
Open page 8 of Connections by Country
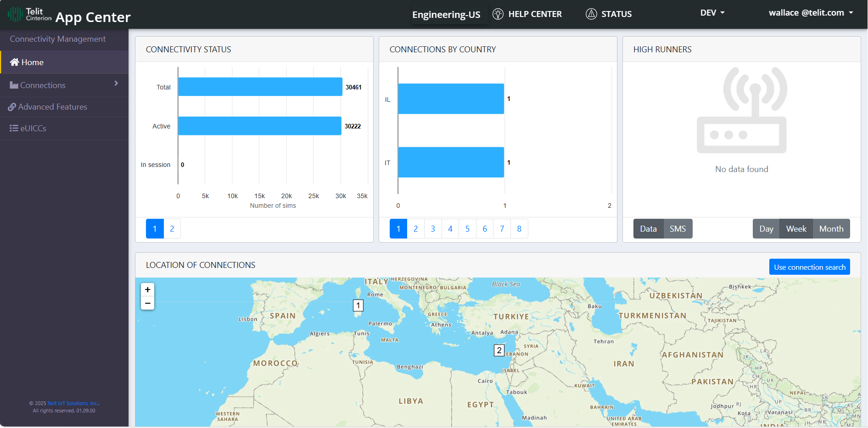tap(519, 229)
